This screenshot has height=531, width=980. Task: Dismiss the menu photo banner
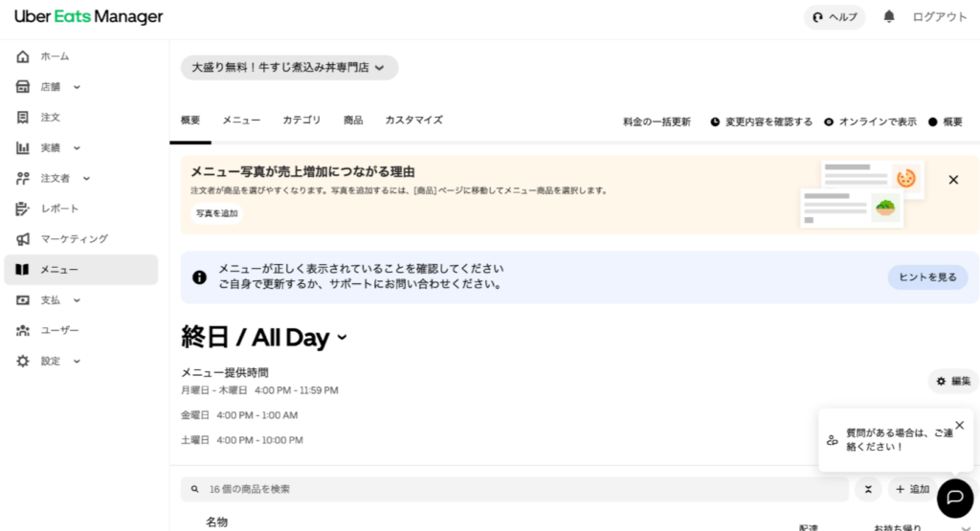[x=953, y=180]
